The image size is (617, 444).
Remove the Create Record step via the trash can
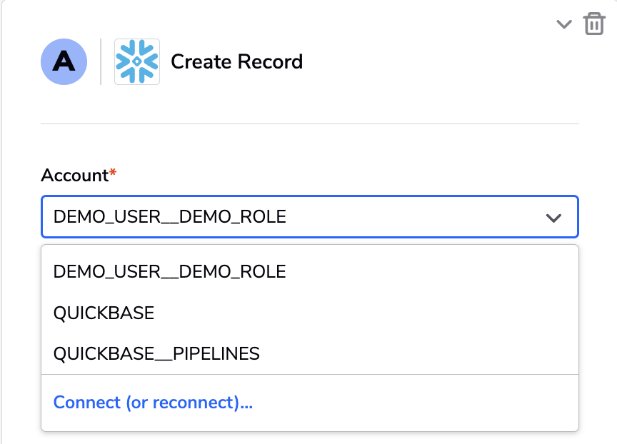[x=594, y=24]
